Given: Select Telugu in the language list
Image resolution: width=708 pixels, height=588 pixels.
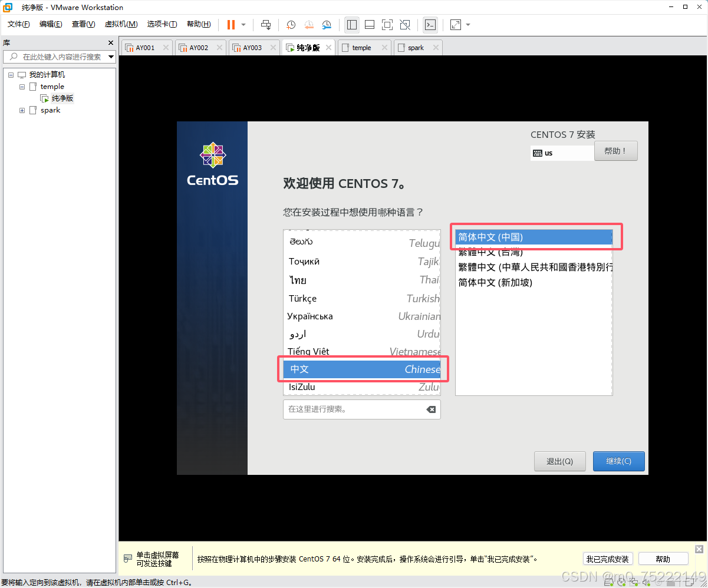Looking at the screenshot, I should point(362,243).
